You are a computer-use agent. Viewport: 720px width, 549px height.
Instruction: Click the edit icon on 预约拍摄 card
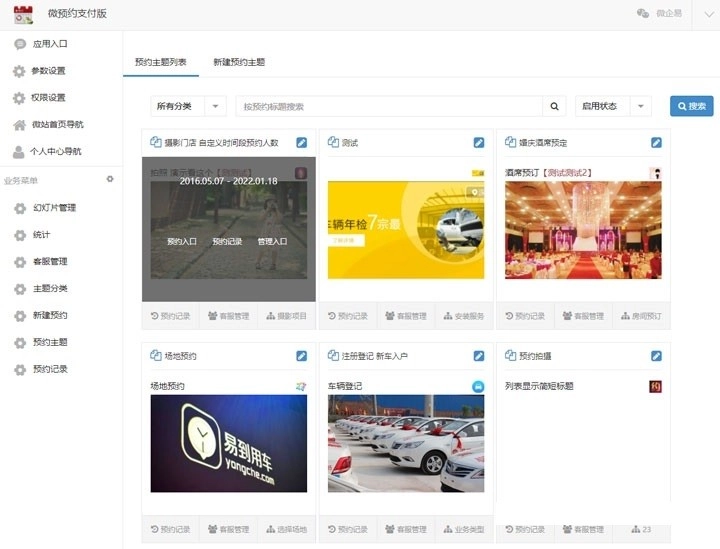[x=656, y=356]
